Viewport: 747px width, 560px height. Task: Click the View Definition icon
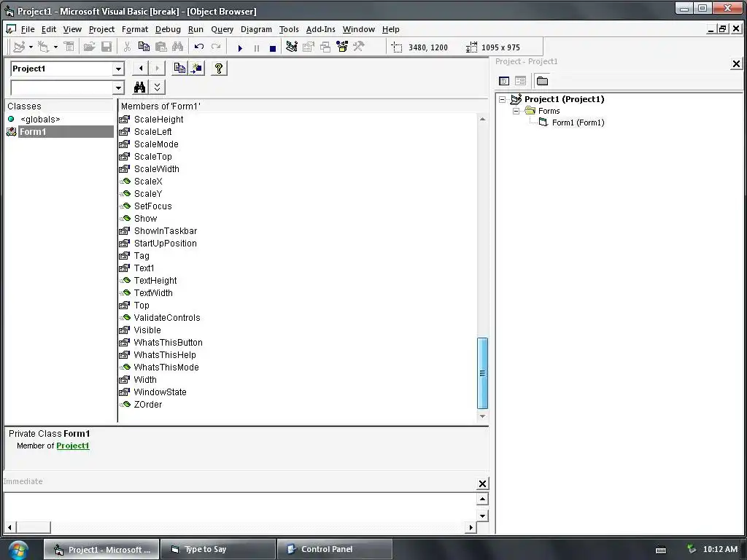coord(196,68)
